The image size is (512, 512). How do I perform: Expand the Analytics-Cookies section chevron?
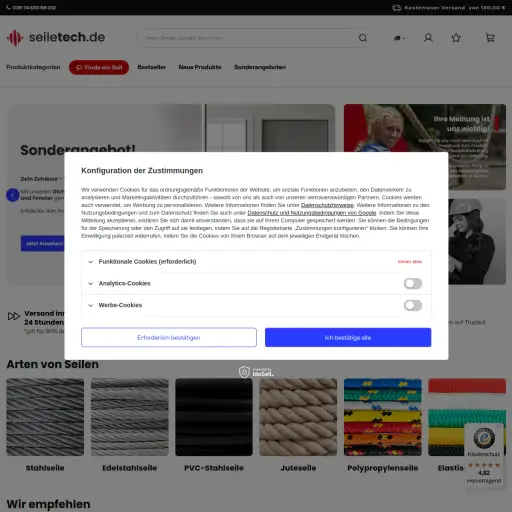pos(90,284)
